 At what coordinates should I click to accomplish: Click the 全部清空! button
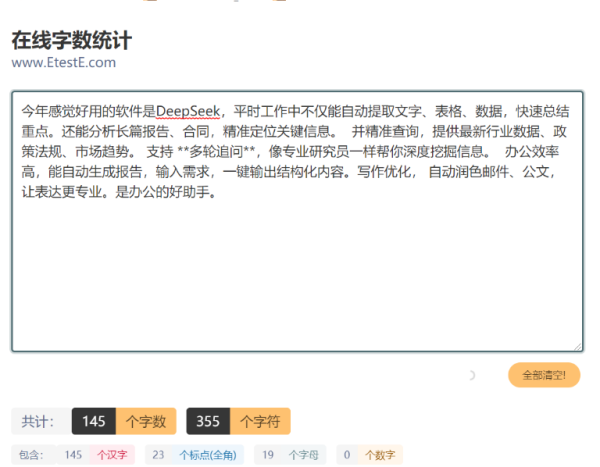[x=544, y=375]
